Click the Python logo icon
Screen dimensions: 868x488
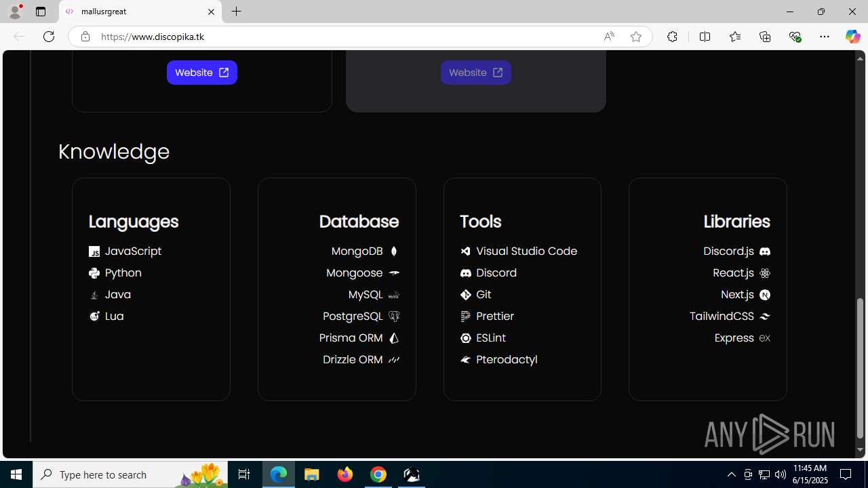click(x=94, y=273)
